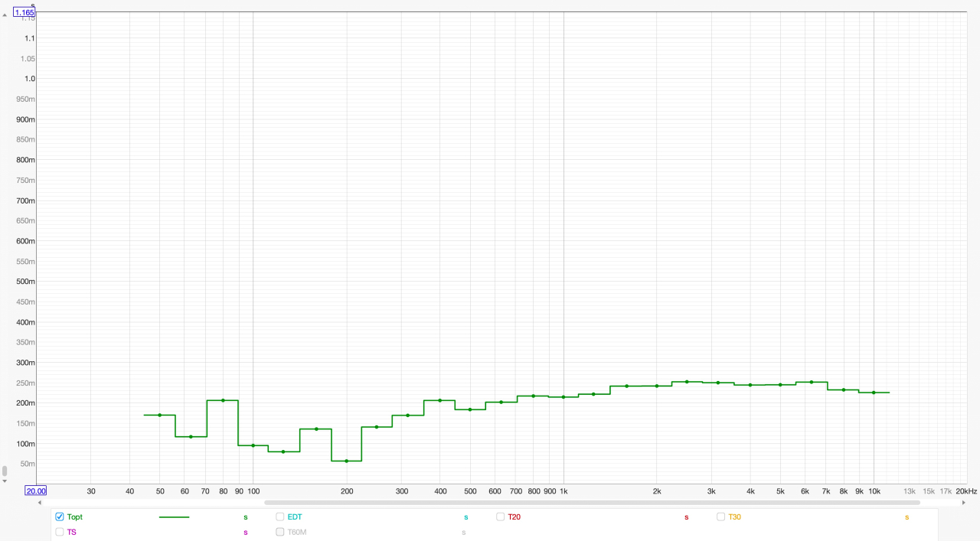The width and height of the screenshot is (980, 541).
Task: Edit the 20.00 frequency start field
Action: point(35,491)
